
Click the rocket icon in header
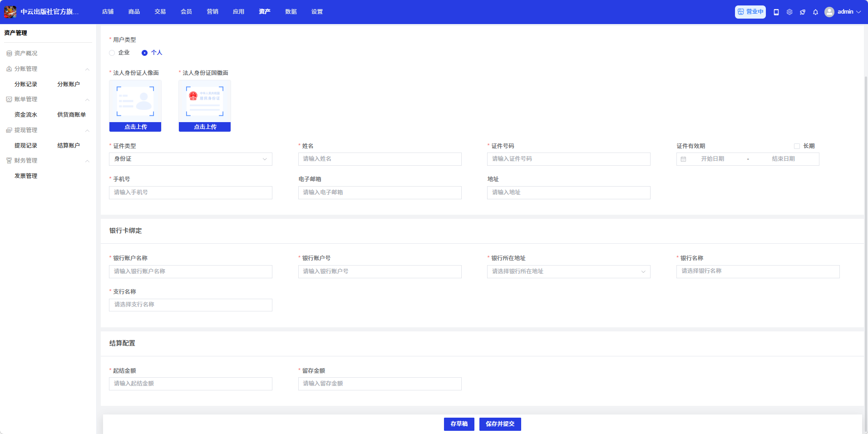(803, 12)
